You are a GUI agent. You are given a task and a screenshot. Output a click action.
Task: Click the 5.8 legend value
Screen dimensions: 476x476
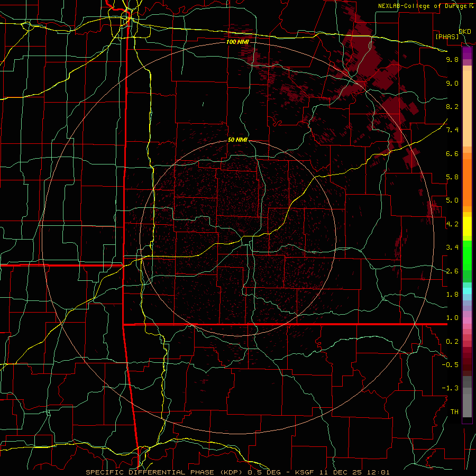[452, 177]
